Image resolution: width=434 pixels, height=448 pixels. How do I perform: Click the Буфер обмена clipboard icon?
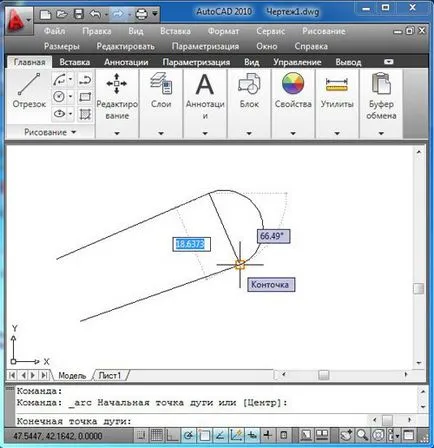pyautogui.click(x=381, y=83)
